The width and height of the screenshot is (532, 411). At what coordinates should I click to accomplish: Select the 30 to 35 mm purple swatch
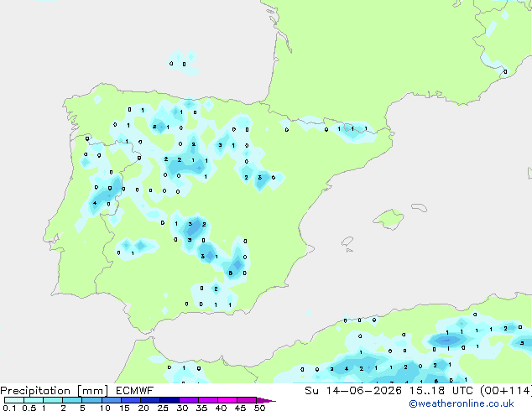click(x=188, y=400)
